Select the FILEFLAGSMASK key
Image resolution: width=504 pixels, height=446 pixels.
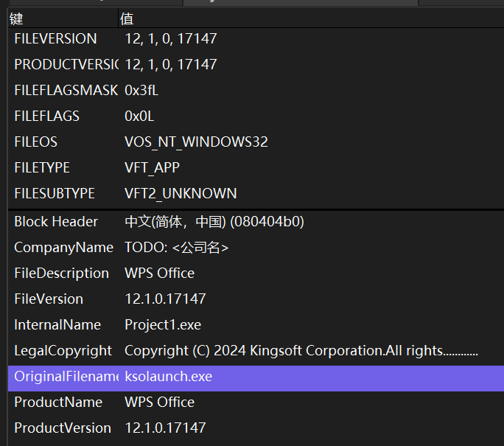click(66, 91)
